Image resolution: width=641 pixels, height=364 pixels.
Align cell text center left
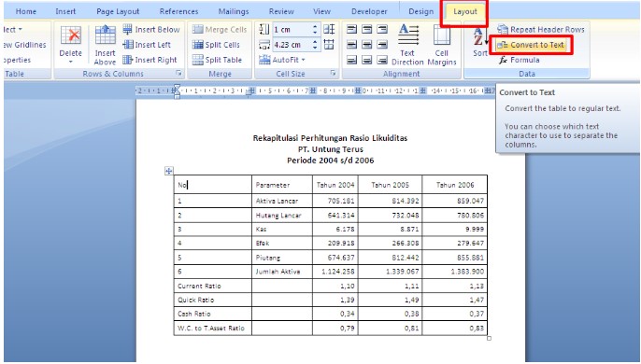coord(352,45)
